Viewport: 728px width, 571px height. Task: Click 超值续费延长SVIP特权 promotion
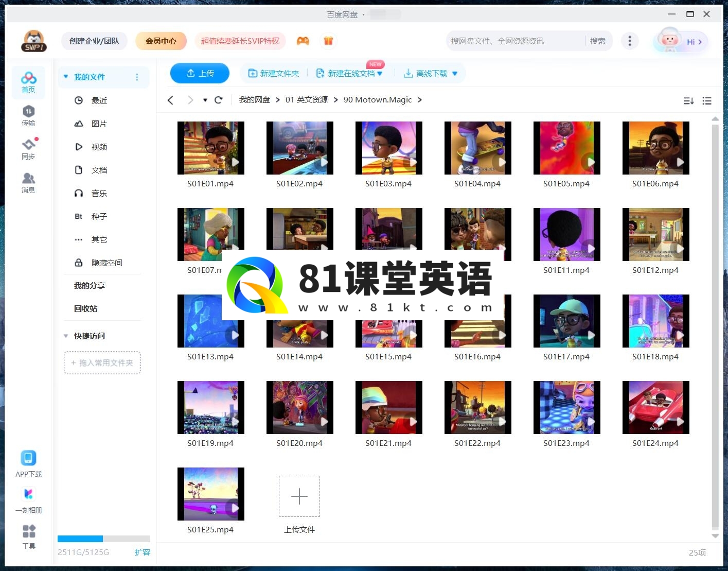240,41
